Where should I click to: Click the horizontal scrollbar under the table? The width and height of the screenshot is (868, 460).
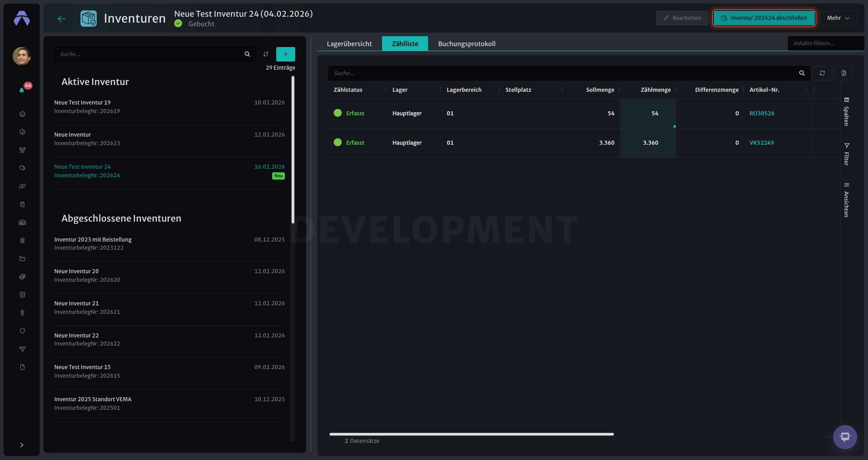[x=472, y=434]
